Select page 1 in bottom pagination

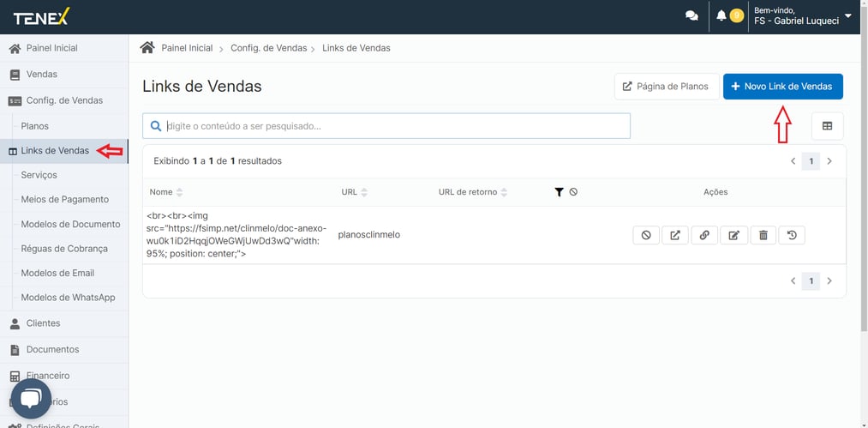click(811, 281)
